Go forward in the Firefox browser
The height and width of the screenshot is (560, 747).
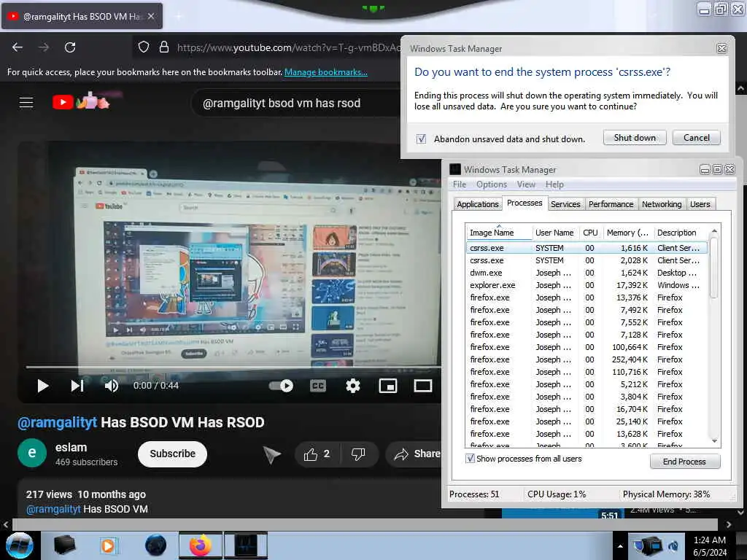(43, 47)
